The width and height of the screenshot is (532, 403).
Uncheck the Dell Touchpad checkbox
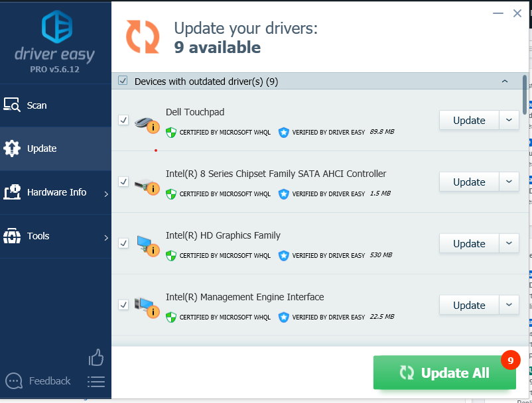pos(123,120)
